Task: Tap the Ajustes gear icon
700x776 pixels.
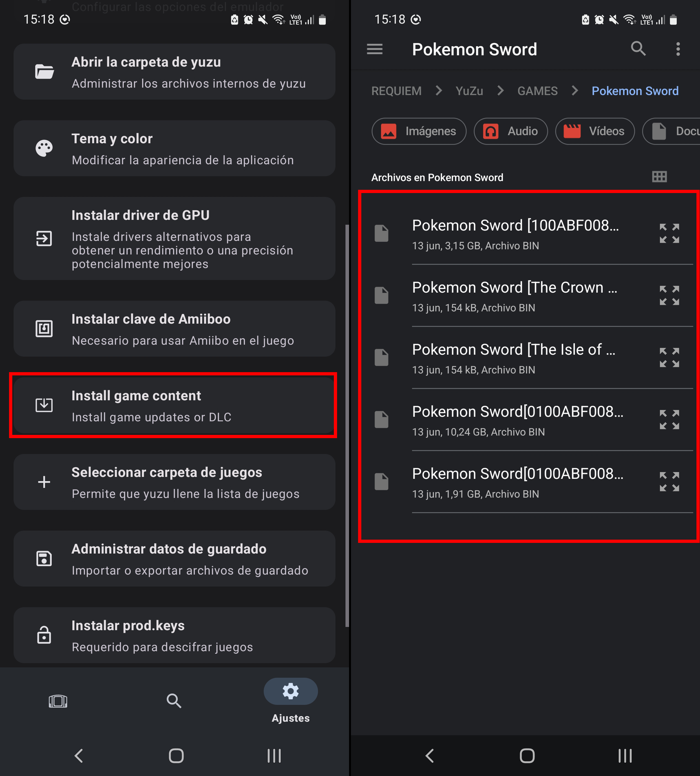Action: click(x=291, y=691)
